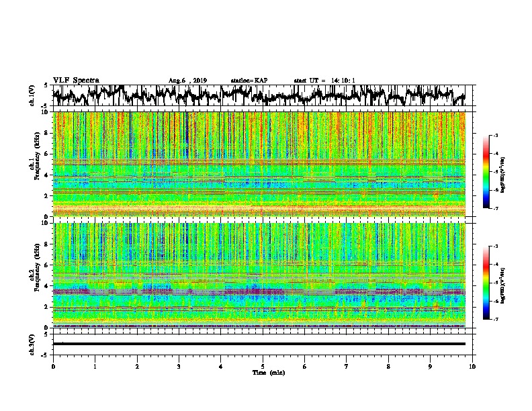532x411 pixels.
Task: Click time axis tick label "2"
Action: [137, 367]
